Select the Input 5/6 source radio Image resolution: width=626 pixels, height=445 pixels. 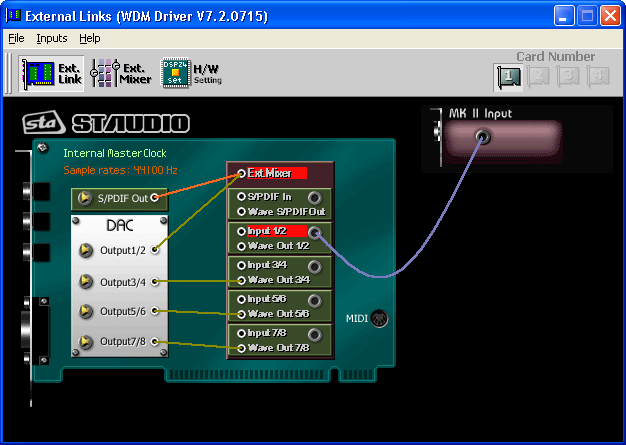pos(241,299)
